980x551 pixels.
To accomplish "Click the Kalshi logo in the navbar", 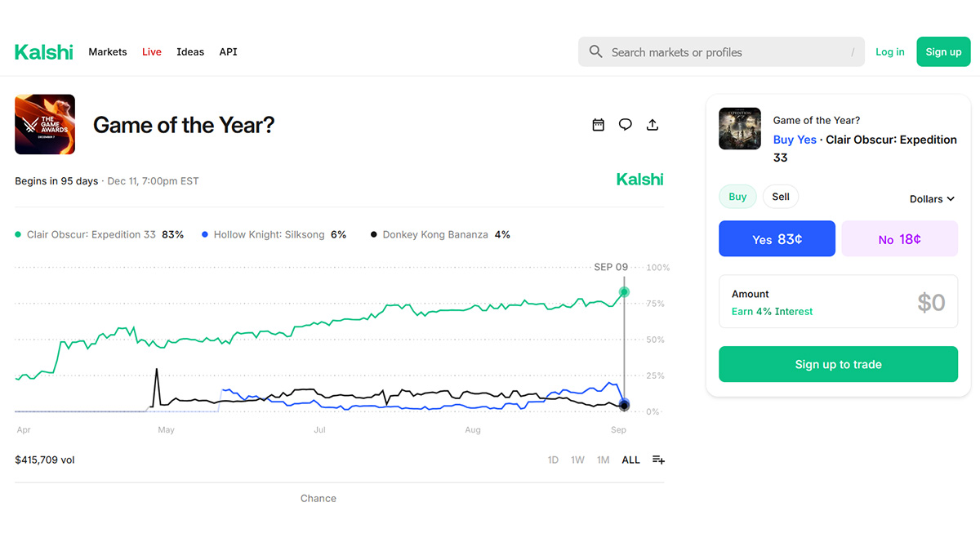I will tap(43, 51).
